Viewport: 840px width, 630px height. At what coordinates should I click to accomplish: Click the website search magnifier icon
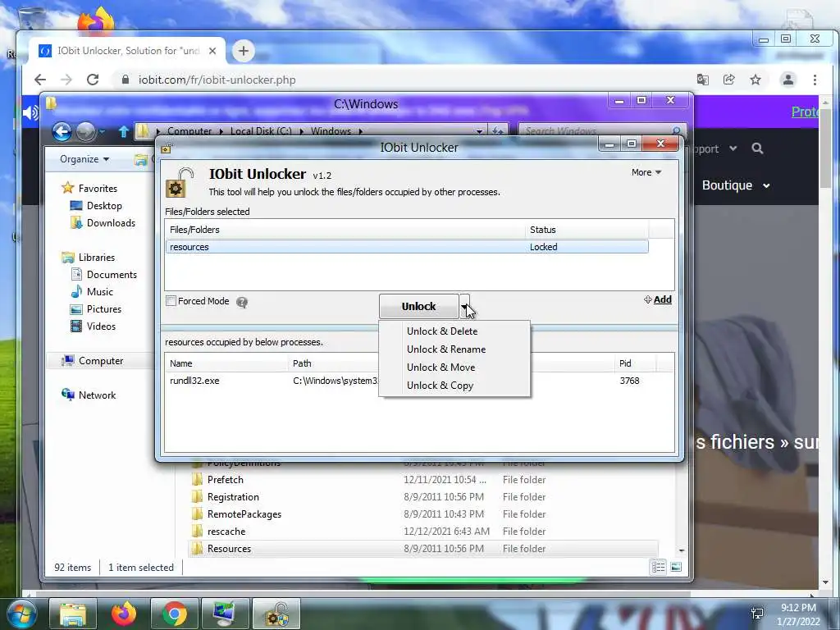pyautogui.click(x=757, y=148)
